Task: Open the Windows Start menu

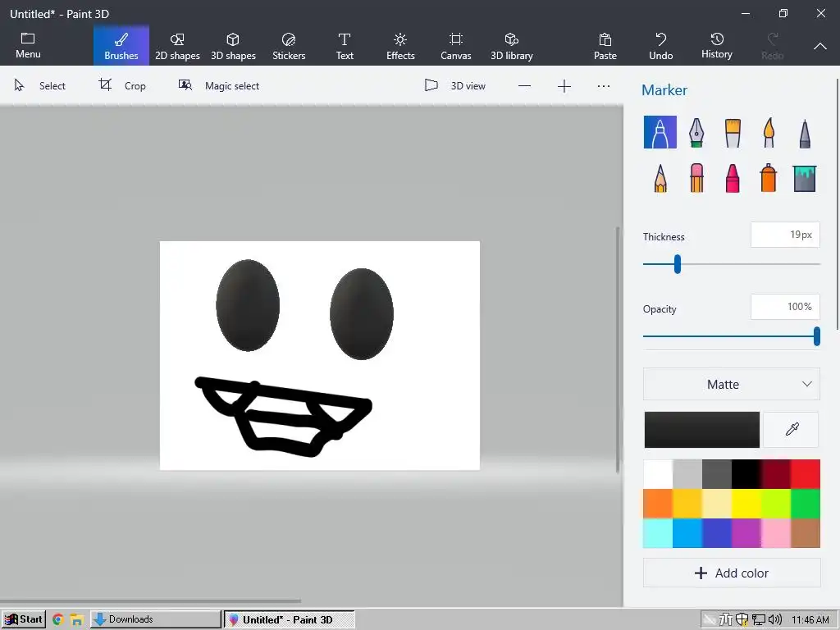Action: (x=24, y=619)
